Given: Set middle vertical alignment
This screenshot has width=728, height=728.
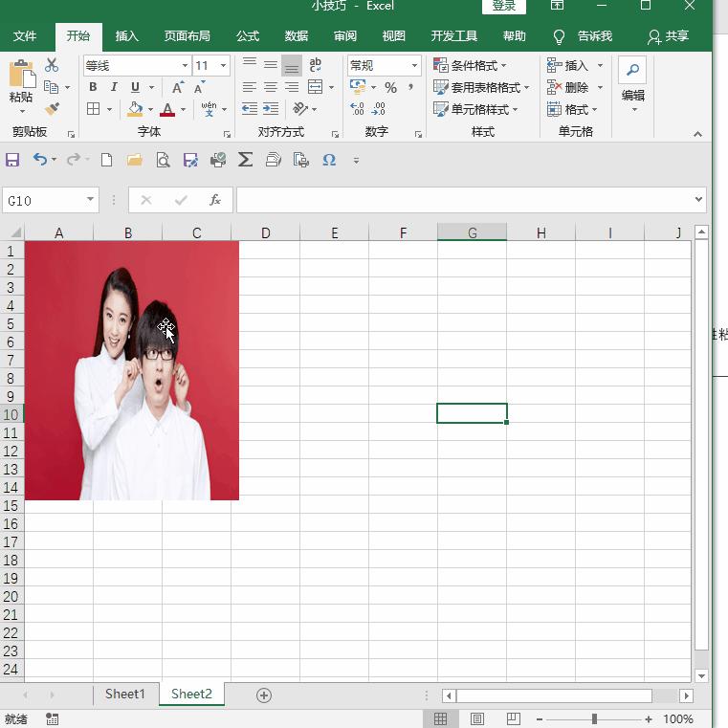Looking at the screenshot, I should (271, 65).
